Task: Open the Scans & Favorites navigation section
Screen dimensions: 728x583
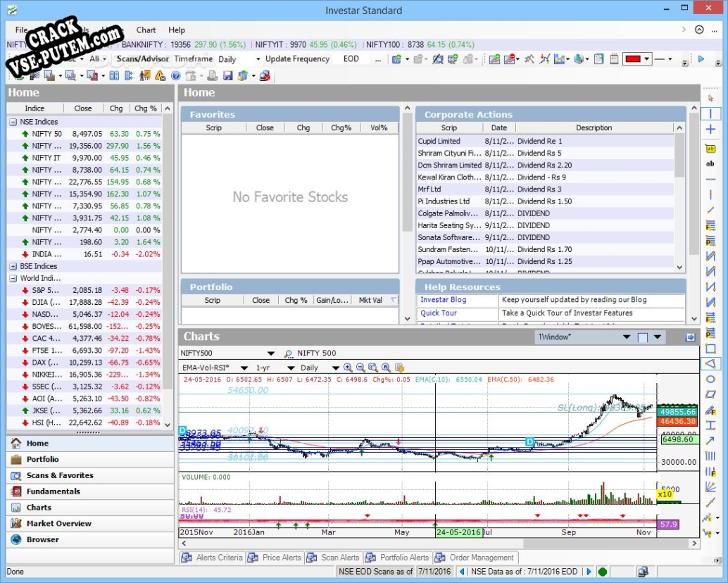Action: coord(90,475)
